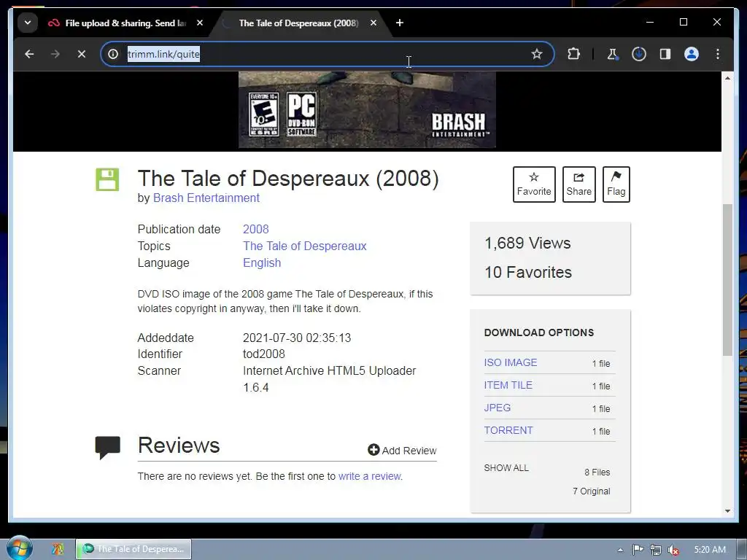Viewport: 747px width, 560px height.
Task: Open the Chrome three-dot menu
Action: [718, 54]
